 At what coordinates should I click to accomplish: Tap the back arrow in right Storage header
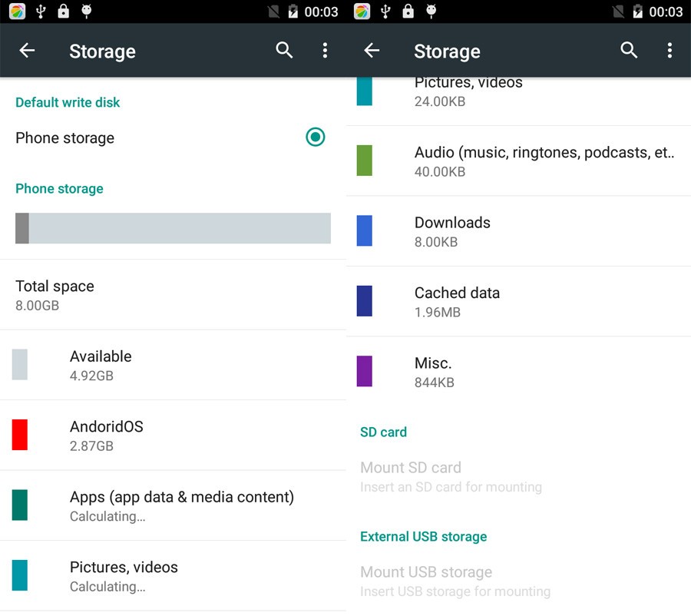pyautogui.click(x=372, y=51)
